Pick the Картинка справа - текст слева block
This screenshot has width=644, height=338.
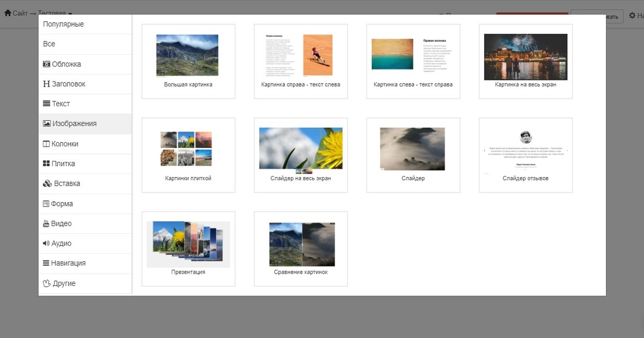pos(301,61)
